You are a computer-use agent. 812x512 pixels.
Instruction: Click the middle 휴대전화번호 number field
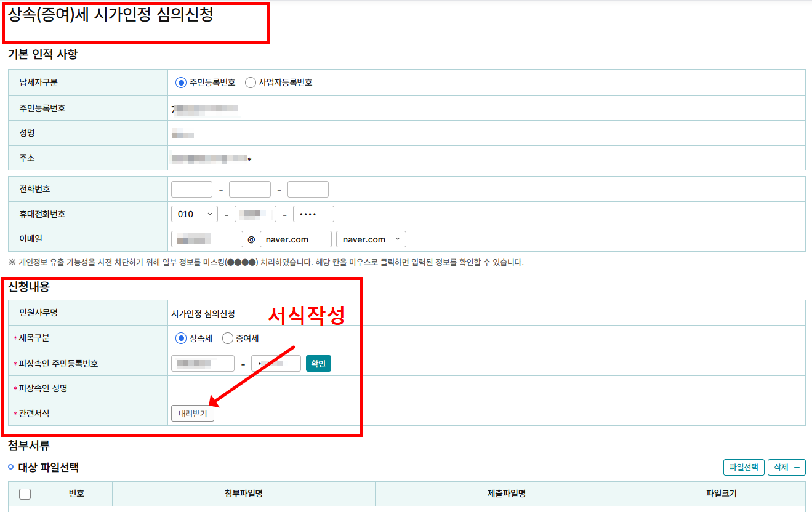[255, 214]
